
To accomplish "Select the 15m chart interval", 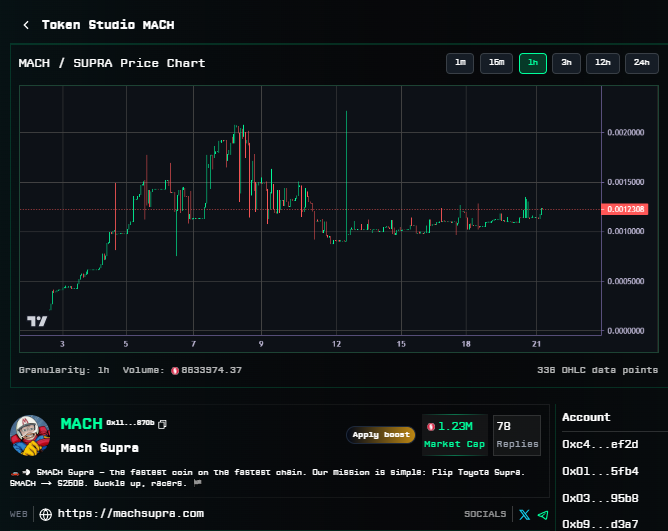I will 496,63.
